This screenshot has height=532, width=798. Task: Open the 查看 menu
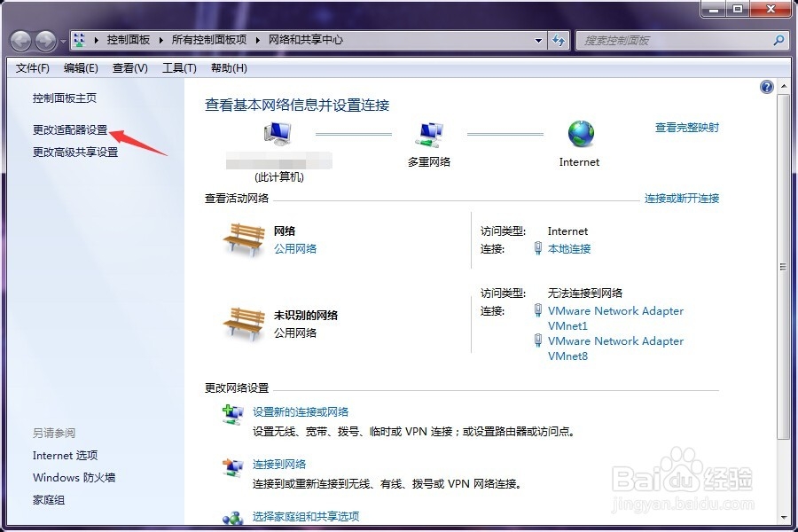pos(127,67)
